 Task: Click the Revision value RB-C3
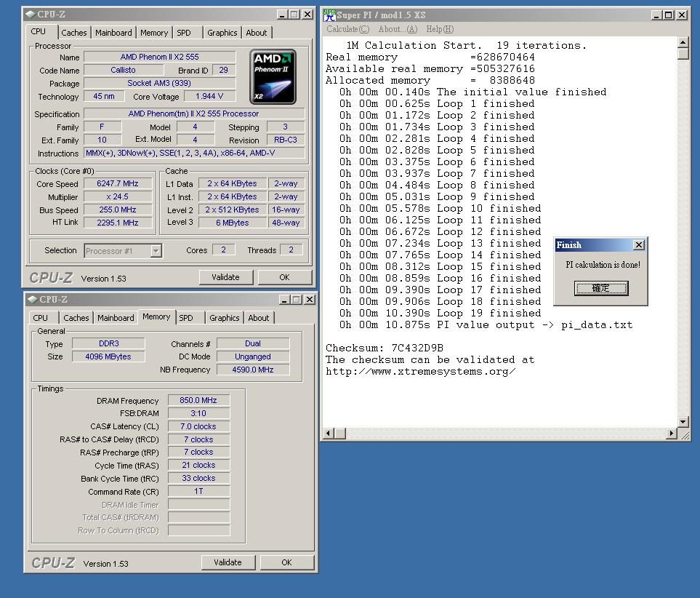pyautogui.click(x=286, y=140)
